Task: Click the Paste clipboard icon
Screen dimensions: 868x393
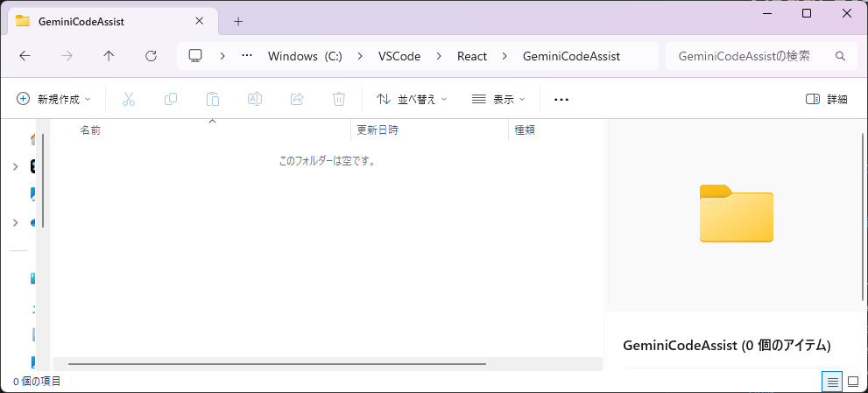Action: coord(213,99)
